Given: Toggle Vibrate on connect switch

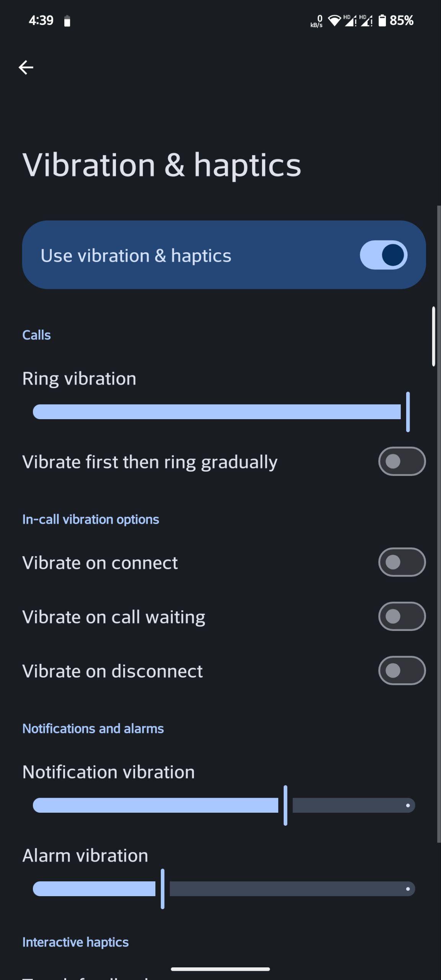Looking at the screenshot, I should (x=402, y=562).
